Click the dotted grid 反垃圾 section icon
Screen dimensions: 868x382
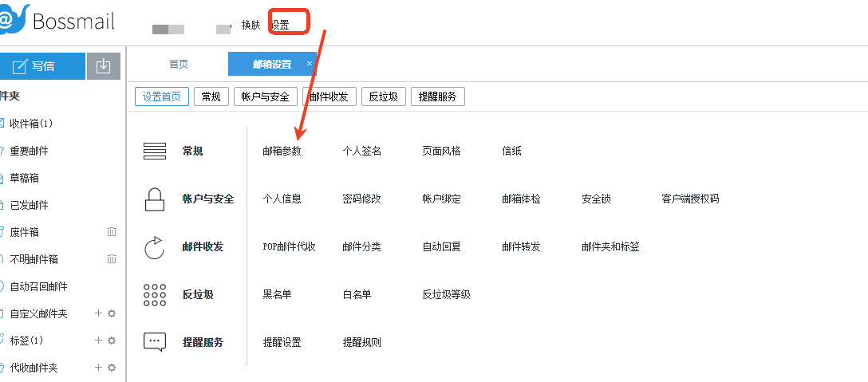tap(154, 294)
